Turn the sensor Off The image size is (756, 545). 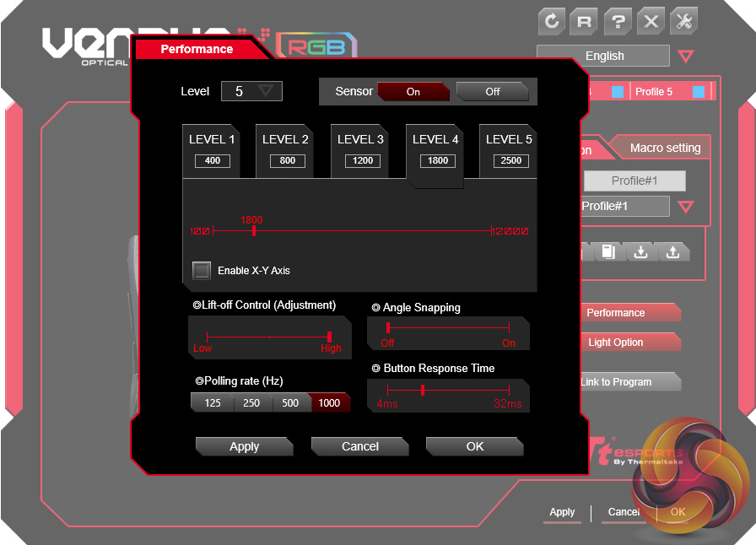[x=492, y=92]
